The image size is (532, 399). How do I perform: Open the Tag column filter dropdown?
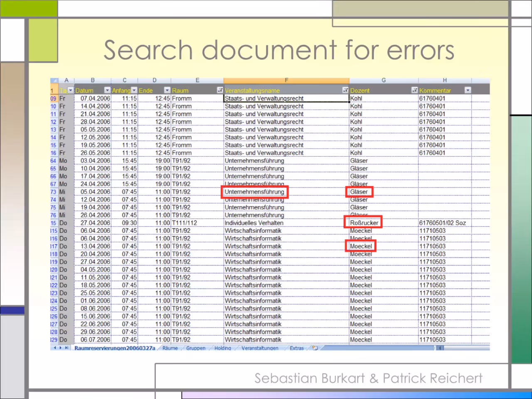(71, 90)
